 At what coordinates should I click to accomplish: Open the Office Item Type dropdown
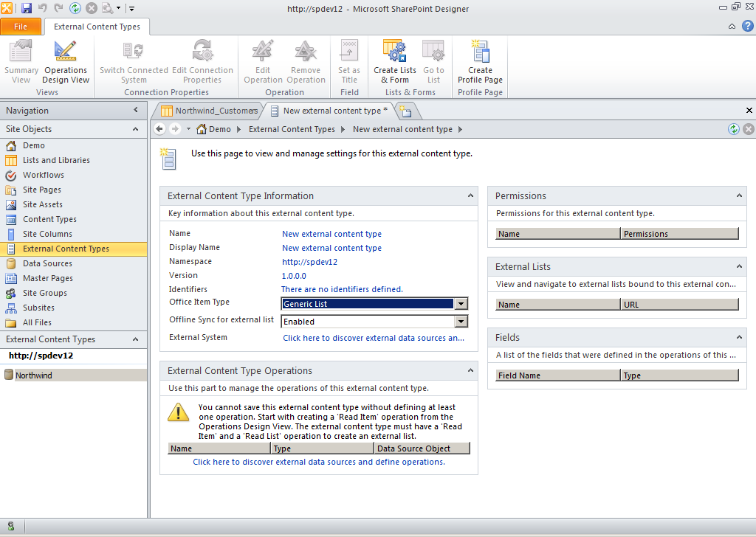tap(461, 304)
